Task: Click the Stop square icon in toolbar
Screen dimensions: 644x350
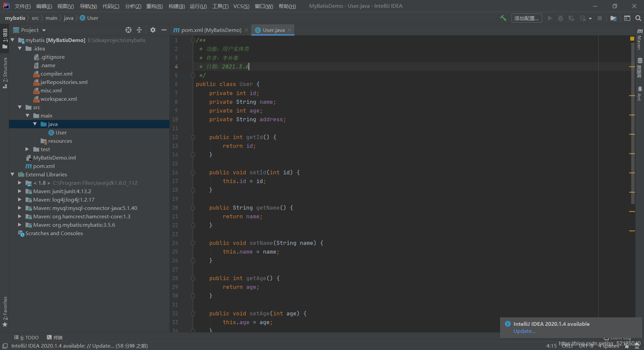Action: pos(600,18)
